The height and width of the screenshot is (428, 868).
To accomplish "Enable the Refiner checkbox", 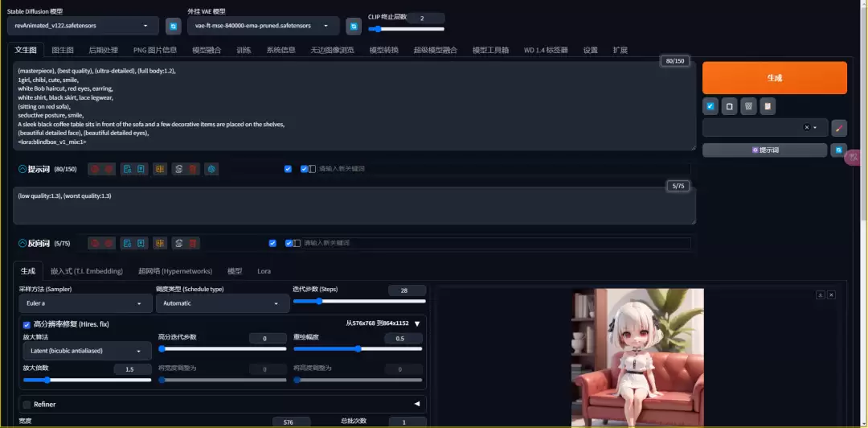I will click(27, 404).
